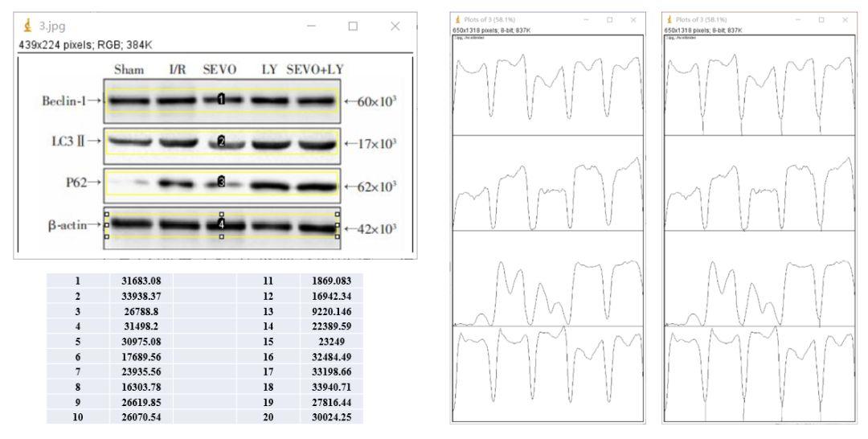Select ROI label 1 on the Beclin-1 row
This screenshot has height=439, width=868.
pyautogui.click(x=221, y=99)
